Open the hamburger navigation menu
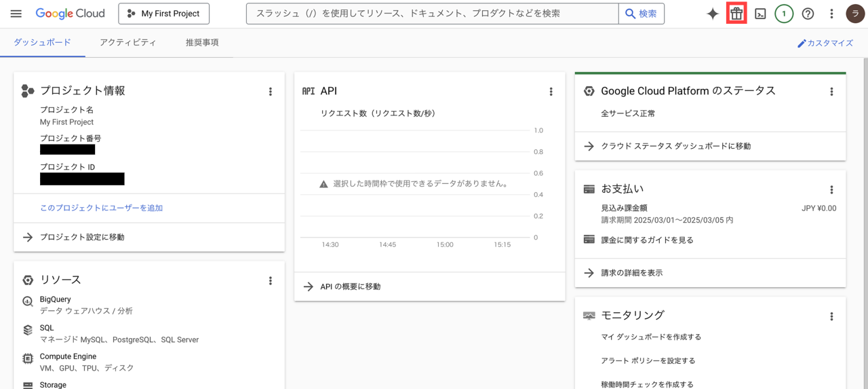Image resolution: width=868 pixels, height=389 pixels. tap(16, 14)
